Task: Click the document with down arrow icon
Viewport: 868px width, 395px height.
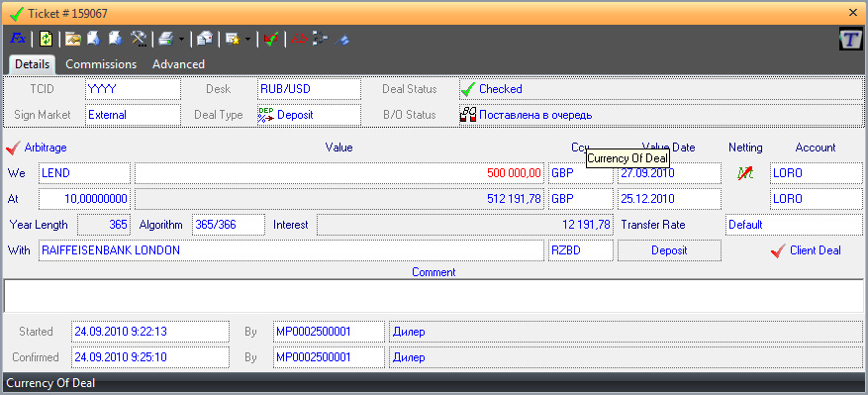Action: (115, 39)
